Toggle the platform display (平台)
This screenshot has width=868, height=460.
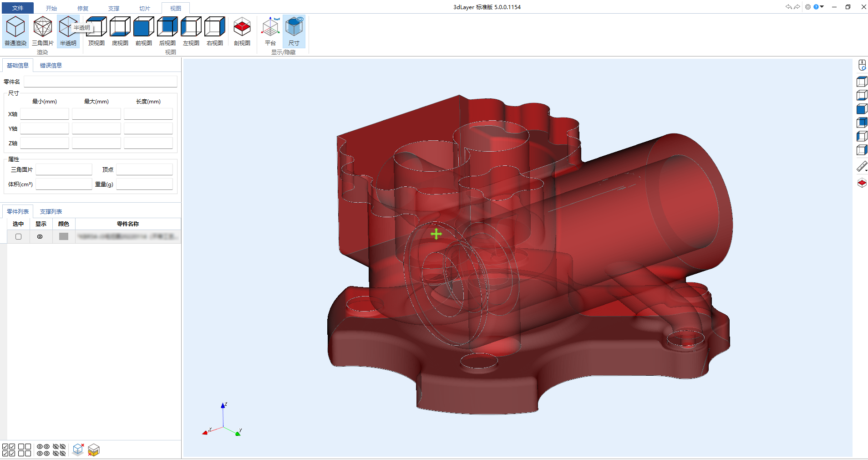[270, 31]
